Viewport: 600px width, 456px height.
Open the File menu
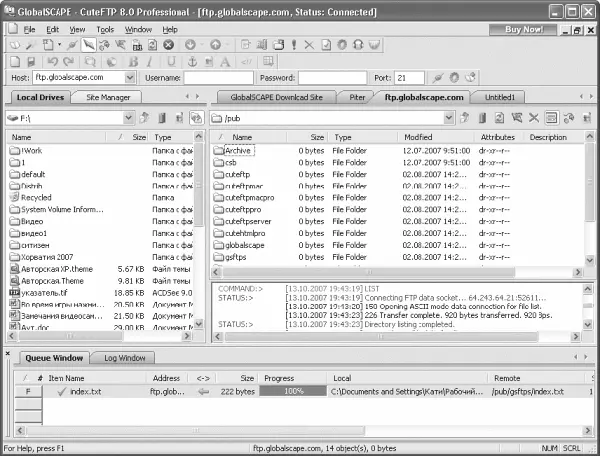click(x=29, y=29)
